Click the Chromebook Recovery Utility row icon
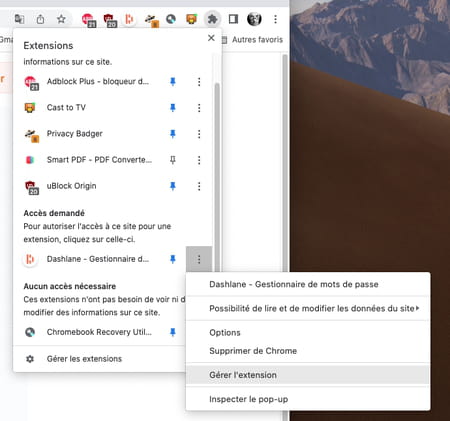The image size is (450, 421). pyautogui.click(x=30, y=332)
